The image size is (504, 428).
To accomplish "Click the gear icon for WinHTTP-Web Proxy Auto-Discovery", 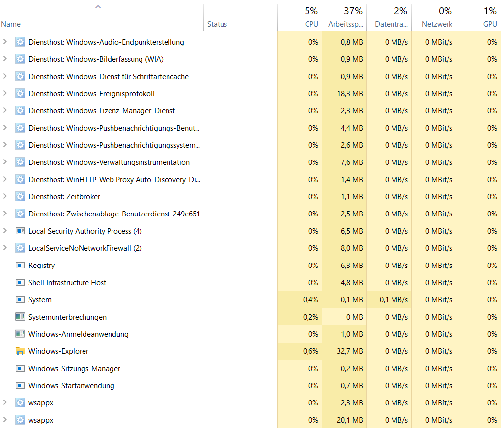I will (20, 180).
